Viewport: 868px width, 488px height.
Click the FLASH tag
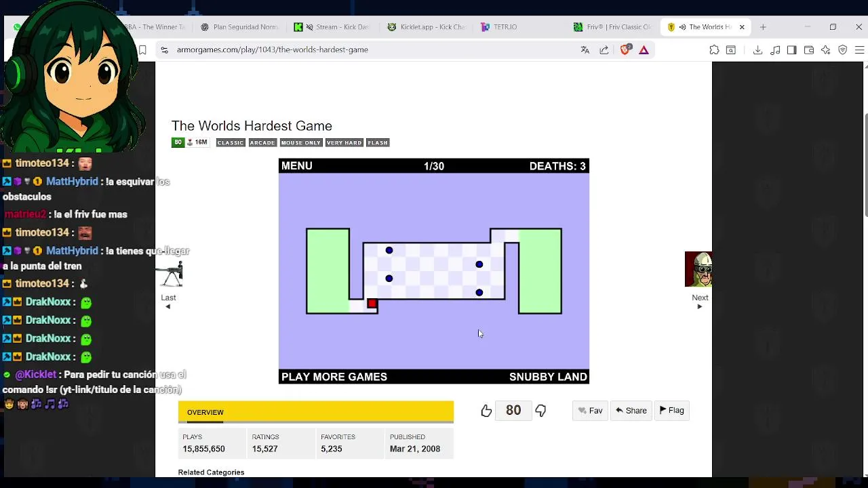[x=378, y=142]
